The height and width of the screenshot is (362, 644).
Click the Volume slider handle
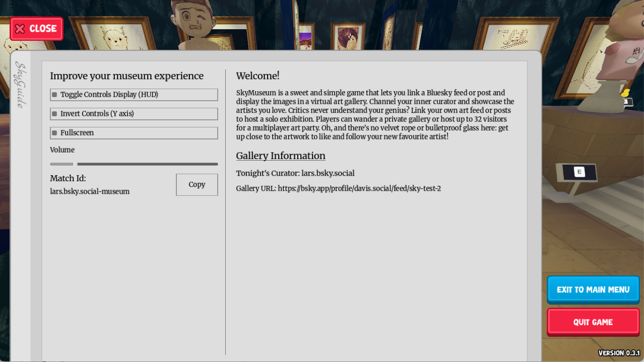(75, 164)
